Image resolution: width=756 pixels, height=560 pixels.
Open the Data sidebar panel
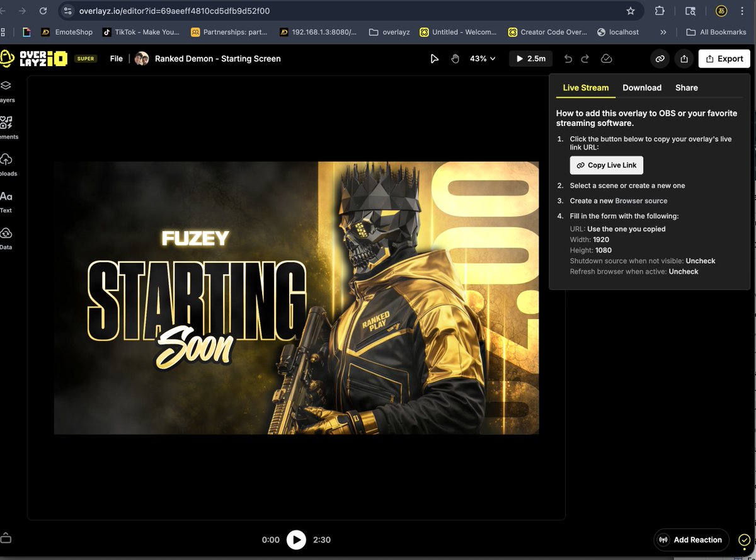[x=6, y=238]
